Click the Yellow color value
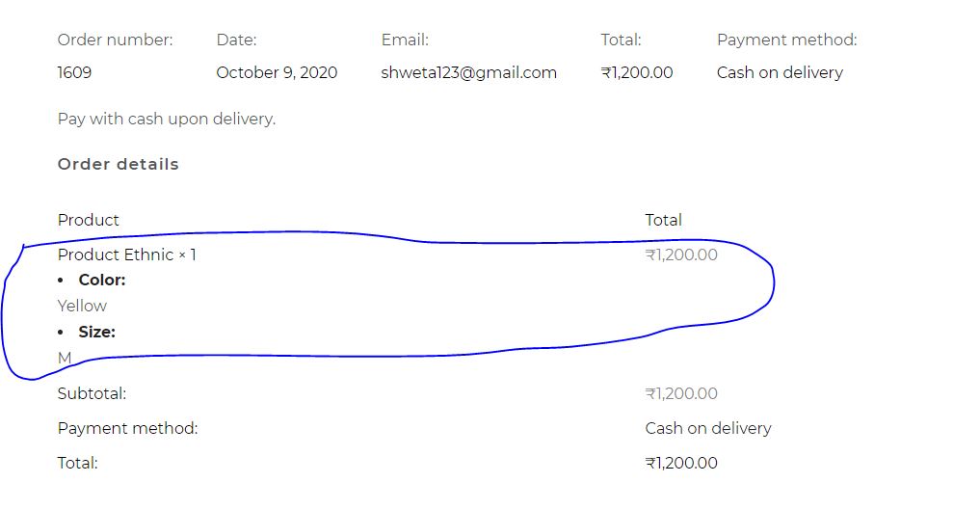This screenshot has width=980, height=509. [82, 306]
